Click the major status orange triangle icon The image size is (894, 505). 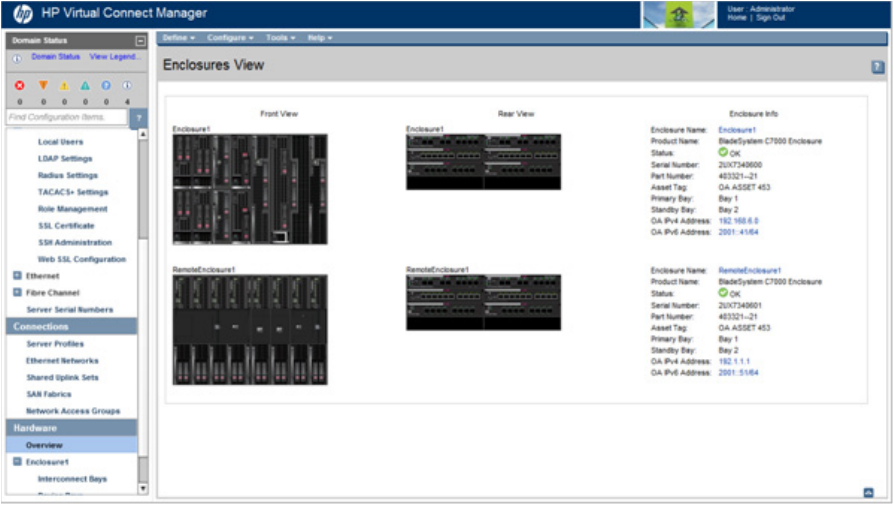43,85
